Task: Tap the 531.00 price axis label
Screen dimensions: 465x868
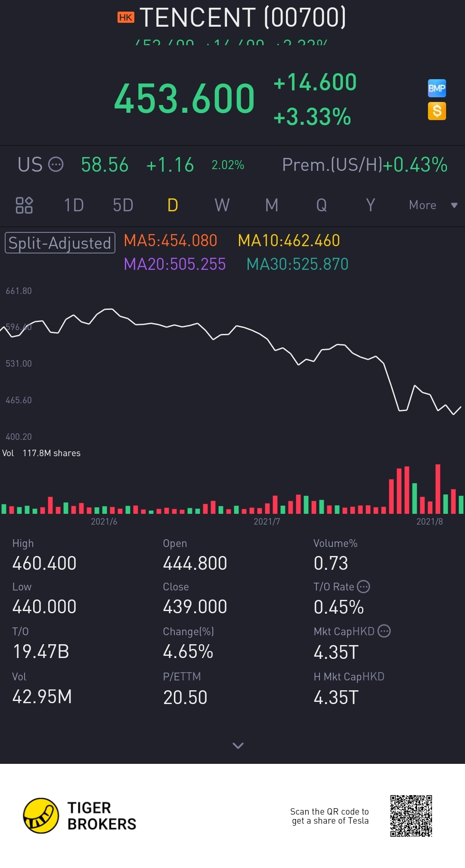Action: (x=19, y=364)
